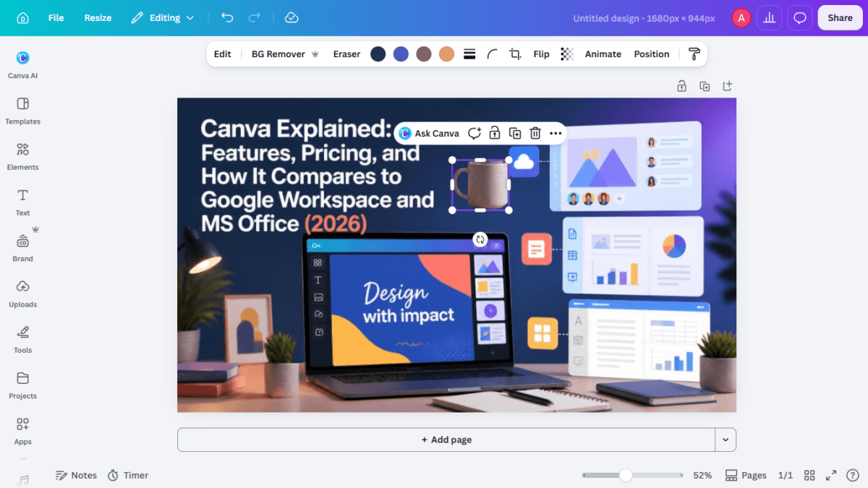Open the Templates panel

23,111
